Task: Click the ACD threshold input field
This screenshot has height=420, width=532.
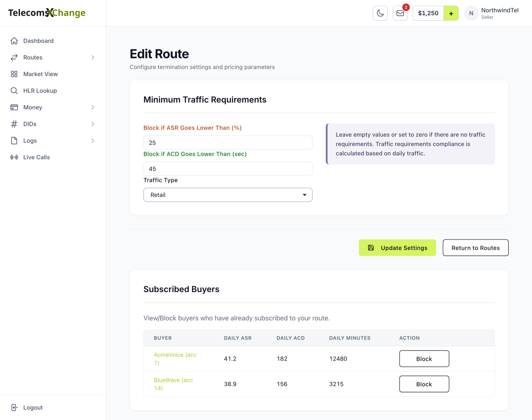Action: [x=228, y=169]
